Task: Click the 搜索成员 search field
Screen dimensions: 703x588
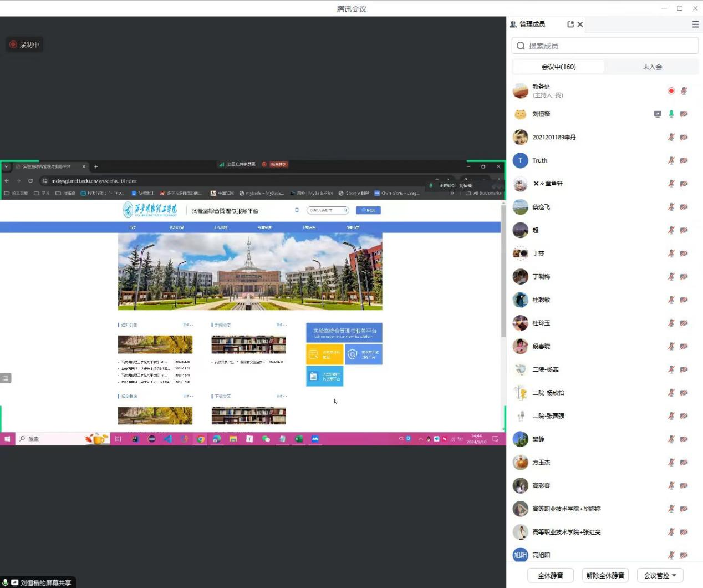Action: pos(604,45)
